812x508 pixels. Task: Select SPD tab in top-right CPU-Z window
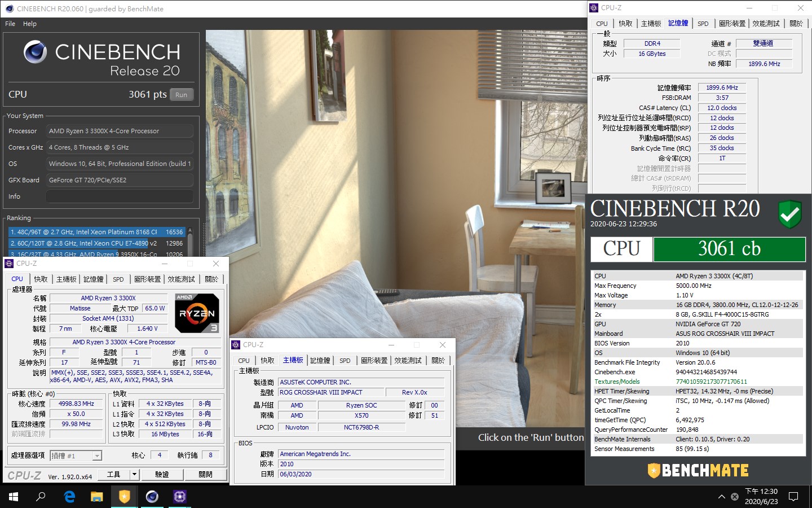(703, 24)
